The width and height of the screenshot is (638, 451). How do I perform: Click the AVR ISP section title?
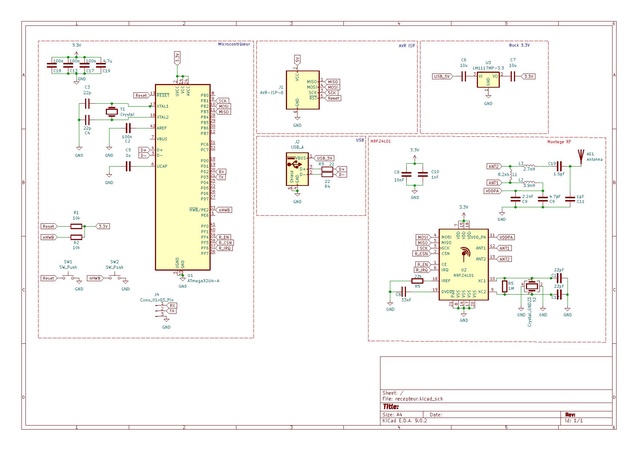407,46
